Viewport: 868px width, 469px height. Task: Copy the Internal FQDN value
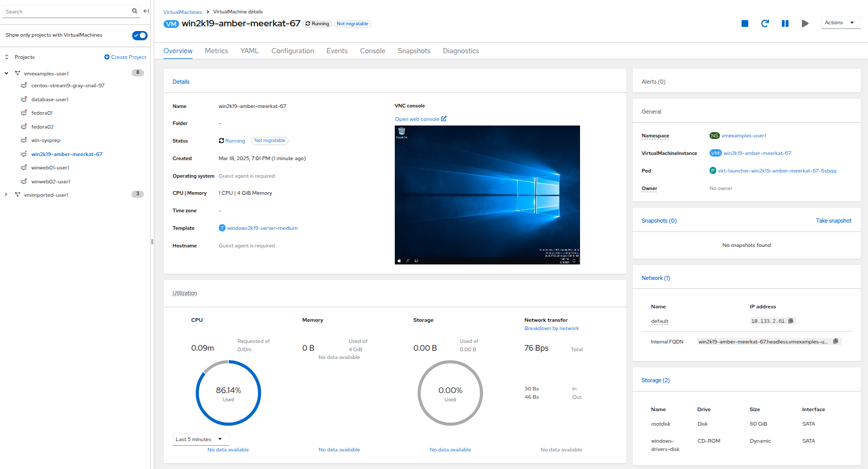point(836,341)
